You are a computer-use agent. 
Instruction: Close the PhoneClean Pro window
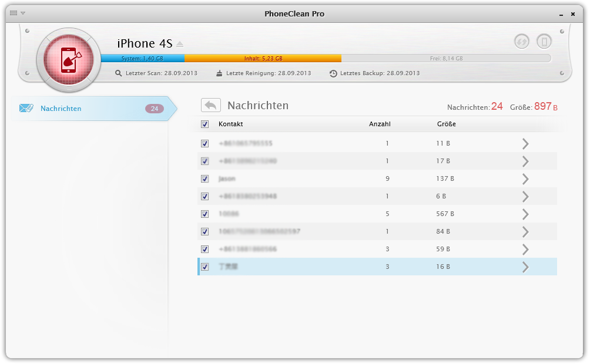point(573,14)
